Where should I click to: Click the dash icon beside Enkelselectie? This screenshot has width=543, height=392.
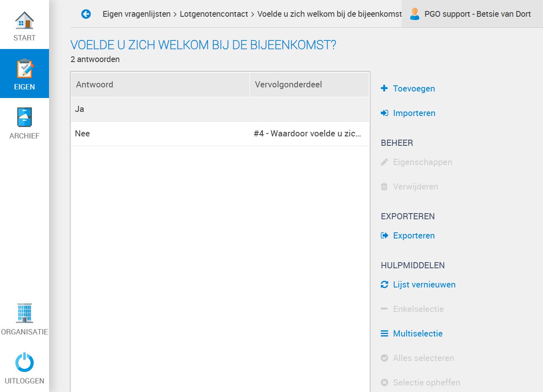tap(384, 309)
